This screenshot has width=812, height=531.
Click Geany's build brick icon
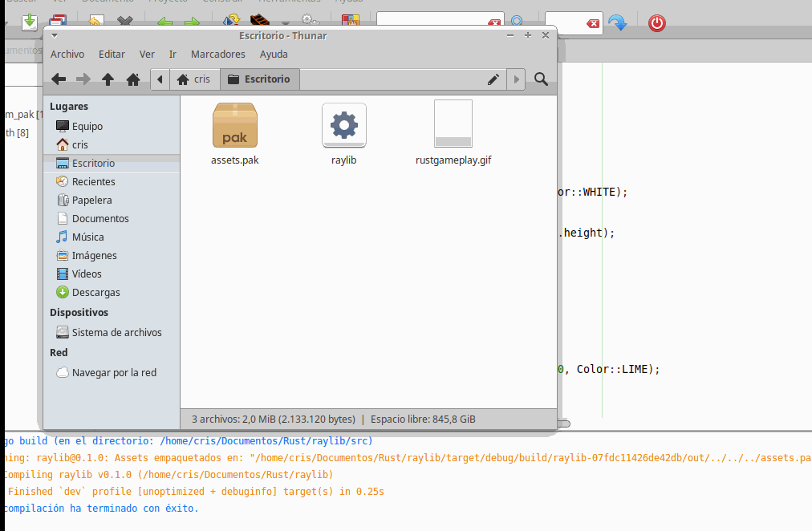(259, 20)
